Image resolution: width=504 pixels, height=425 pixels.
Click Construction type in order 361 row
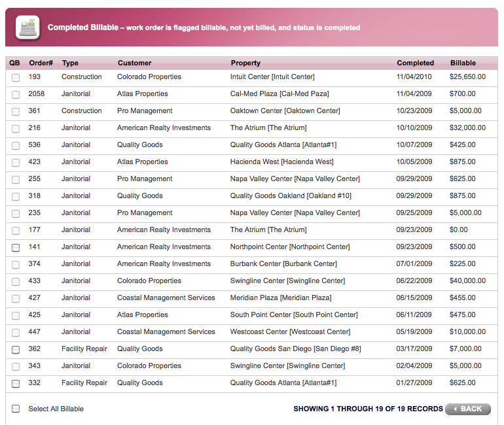click(x=82, y=110)
